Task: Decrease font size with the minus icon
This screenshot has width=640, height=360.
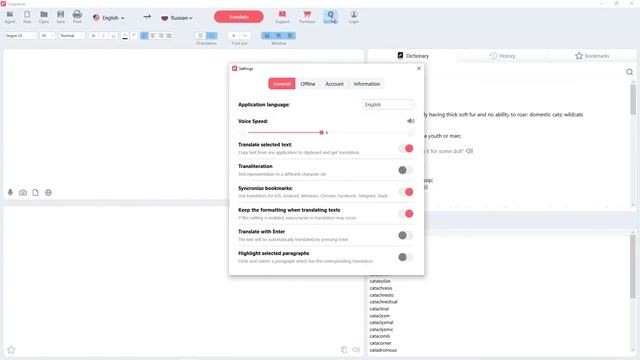Action: click(245, 36)
